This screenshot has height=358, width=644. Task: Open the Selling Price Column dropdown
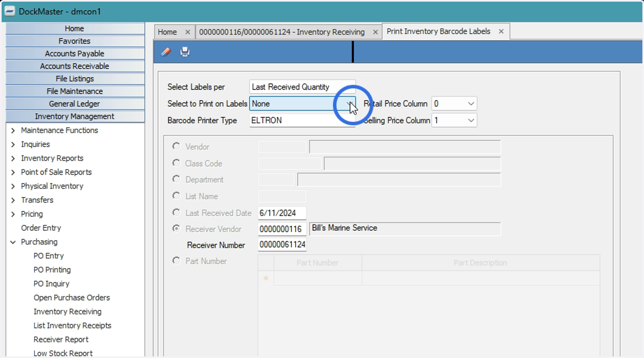(x=471, y=120)
